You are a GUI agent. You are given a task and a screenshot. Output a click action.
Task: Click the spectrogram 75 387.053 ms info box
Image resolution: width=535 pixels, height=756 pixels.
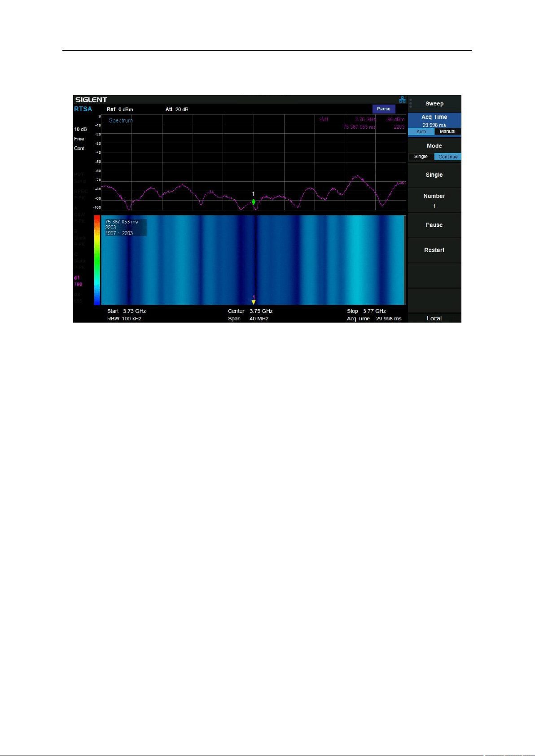[126, 227]
